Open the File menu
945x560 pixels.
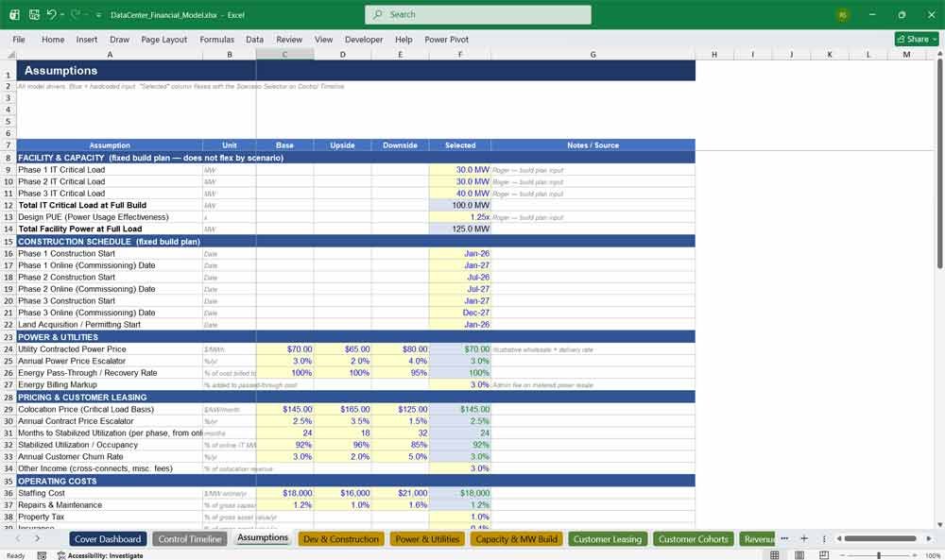pos(19,39)
